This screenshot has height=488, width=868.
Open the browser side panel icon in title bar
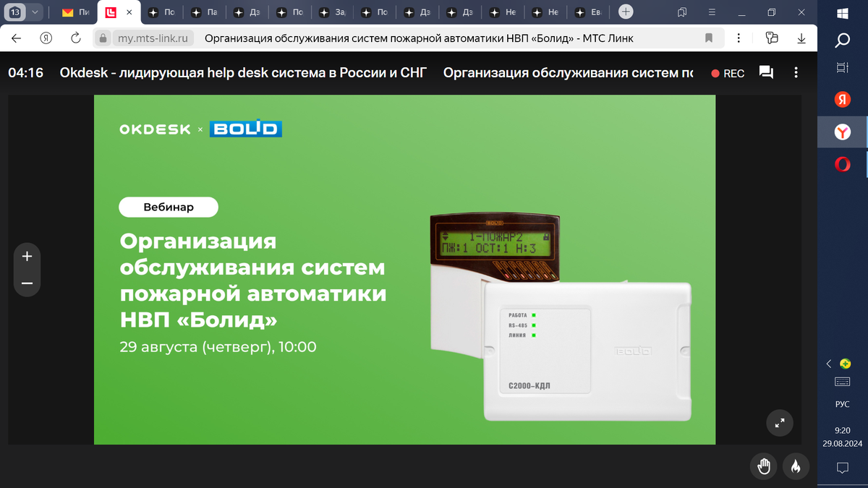click(x=682, y=12)
